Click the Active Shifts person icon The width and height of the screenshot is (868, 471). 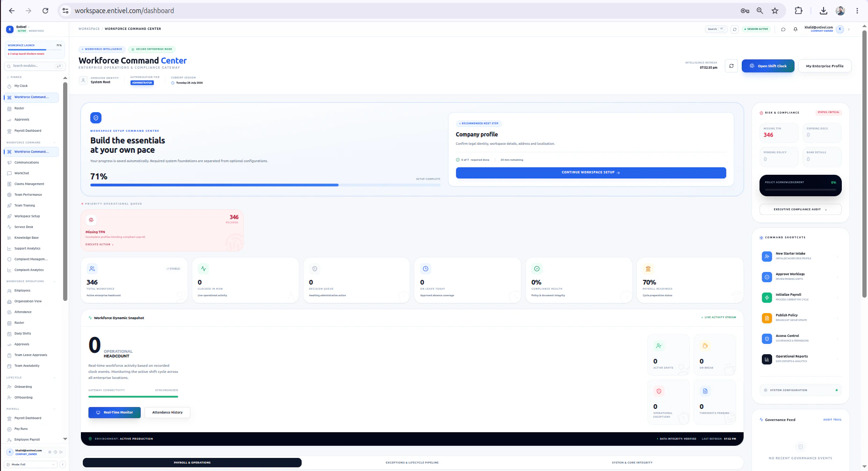click(658, 346)
